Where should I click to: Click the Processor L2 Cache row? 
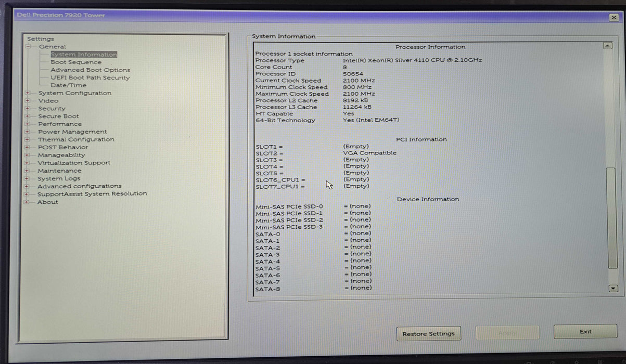pos(312,101)
